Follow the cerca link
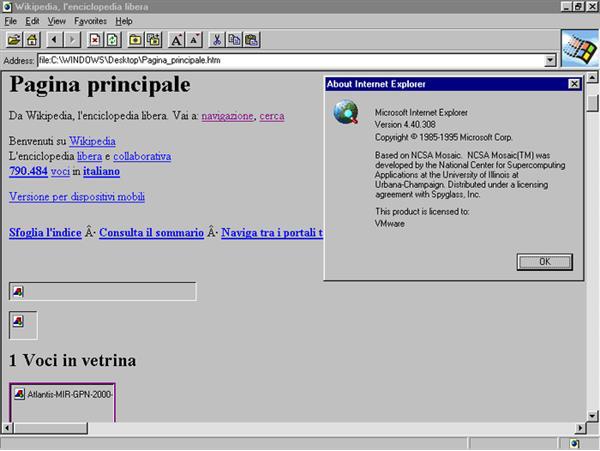 272,116
